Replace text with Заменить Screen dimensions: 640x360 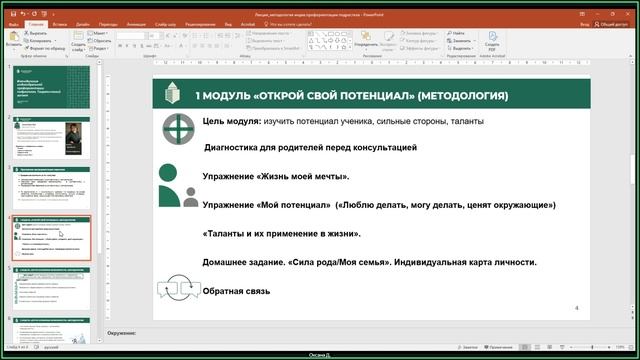point(461,40)
